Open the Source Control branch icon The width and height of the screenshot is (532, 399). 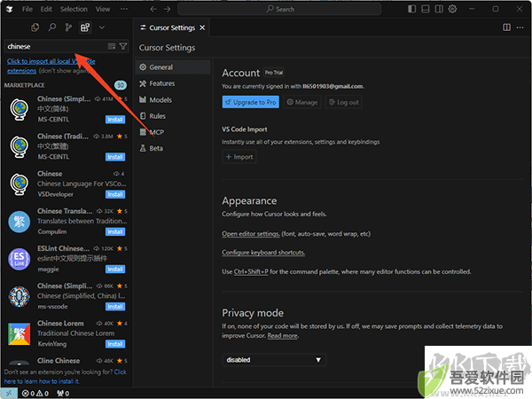click(x=68, y=27)
